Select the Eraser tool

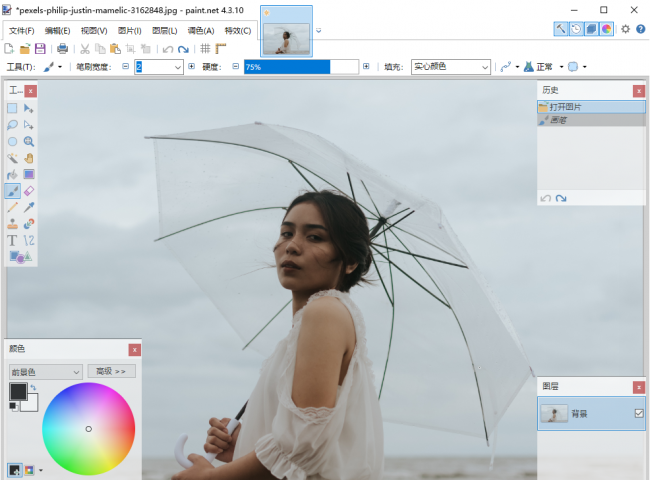[x=29, y=191]
